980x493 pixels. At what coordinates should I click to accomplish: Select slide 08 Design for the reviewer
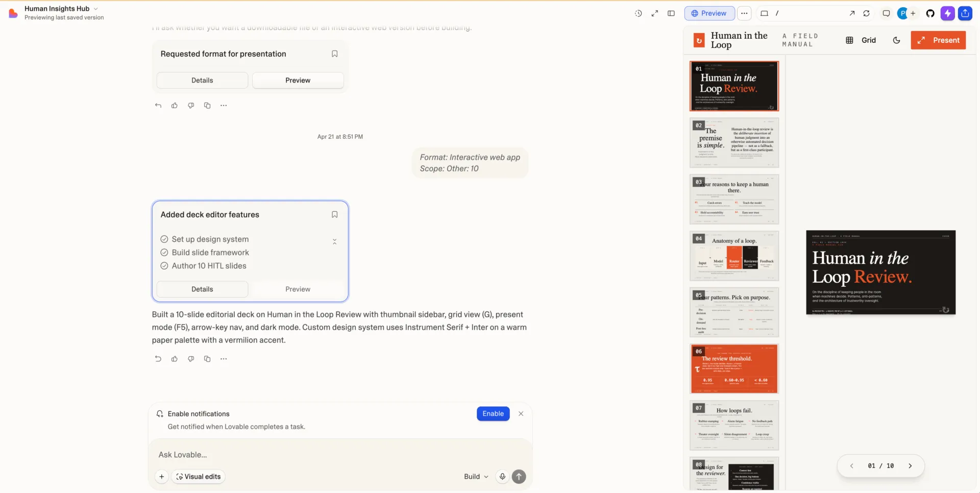[x=734, y=474]
